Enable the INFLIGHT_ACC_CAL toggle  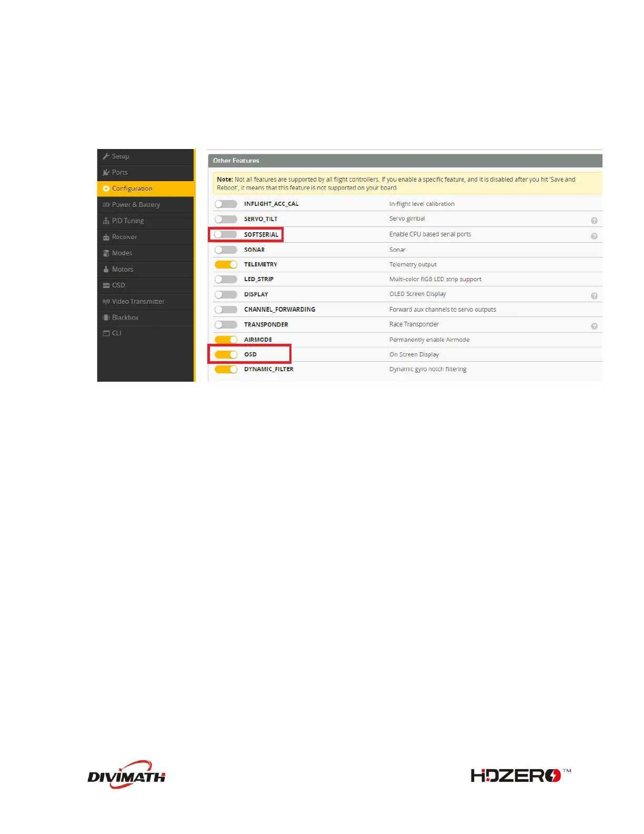pyautogui.click(x=226, y=204)
